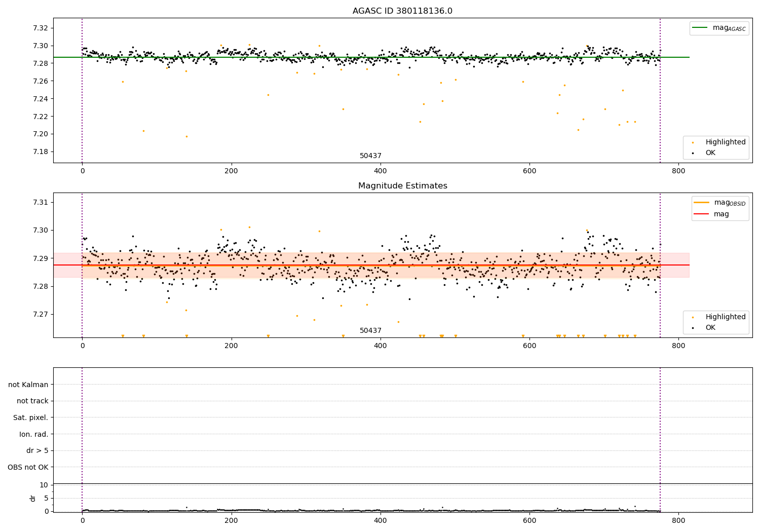Click the black dot icon beside top 'OK'
Viewport: 760px width, 532px height.
click(x=693, y=153)
